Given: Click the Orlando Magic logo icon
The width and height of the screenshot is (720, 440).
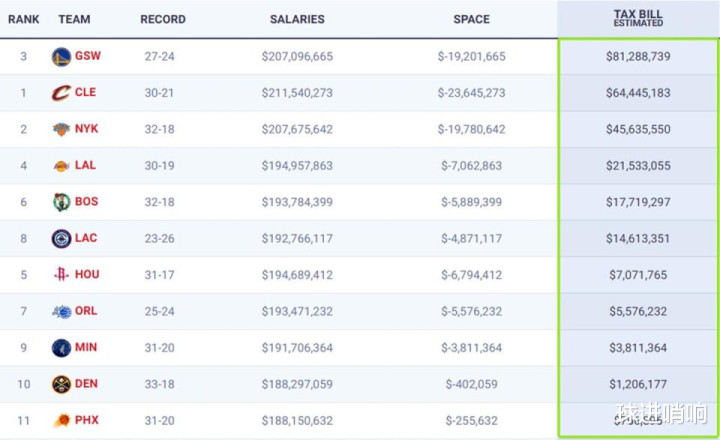Looking at the screenshot, I should pyautogui.click(x=61, y=311).
